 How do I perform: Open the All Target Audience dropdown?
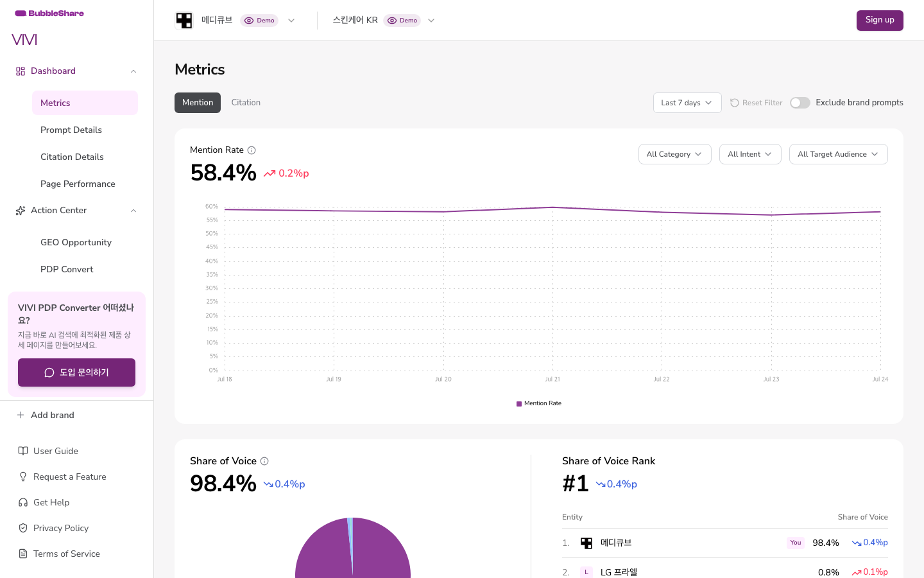tap(839, 154)
